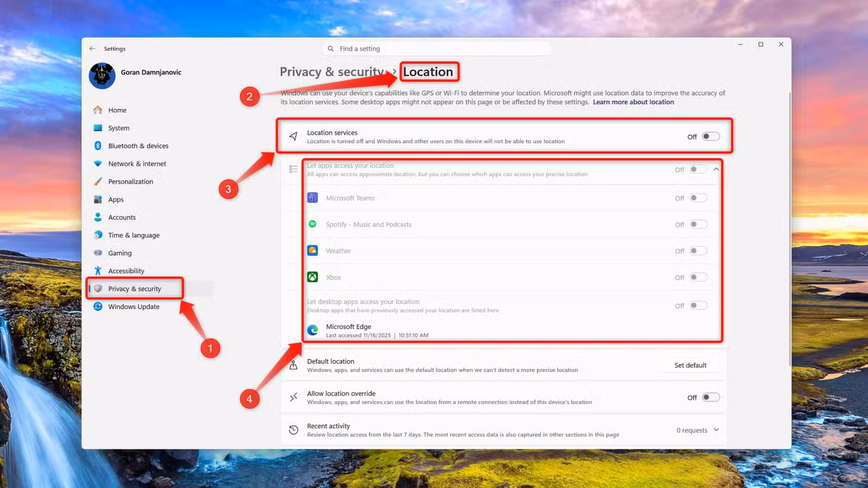Click the Set default button

pos(690,365)
